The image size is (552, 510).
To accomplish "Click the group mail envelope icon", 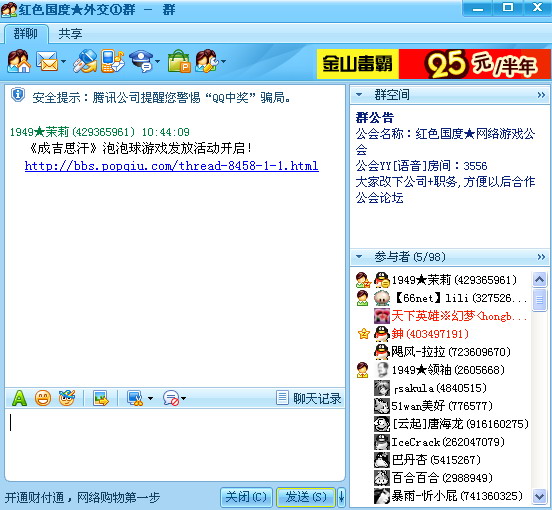I will 47,61.
